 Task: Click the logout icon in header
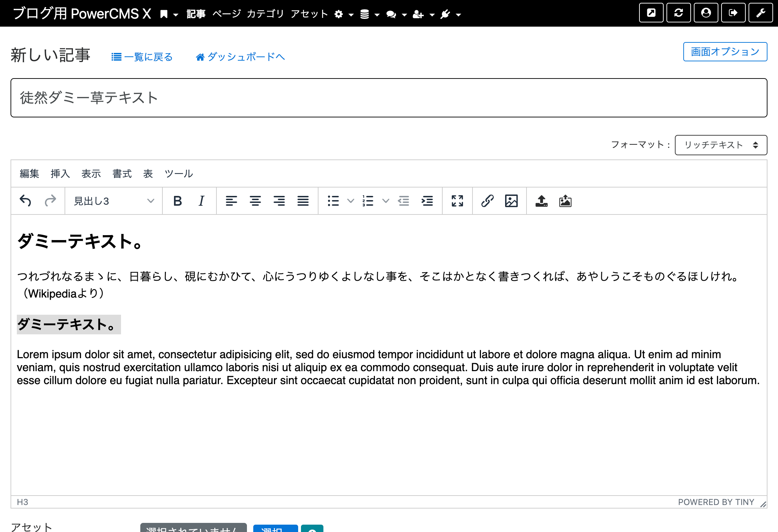click(x=733, y=13)
